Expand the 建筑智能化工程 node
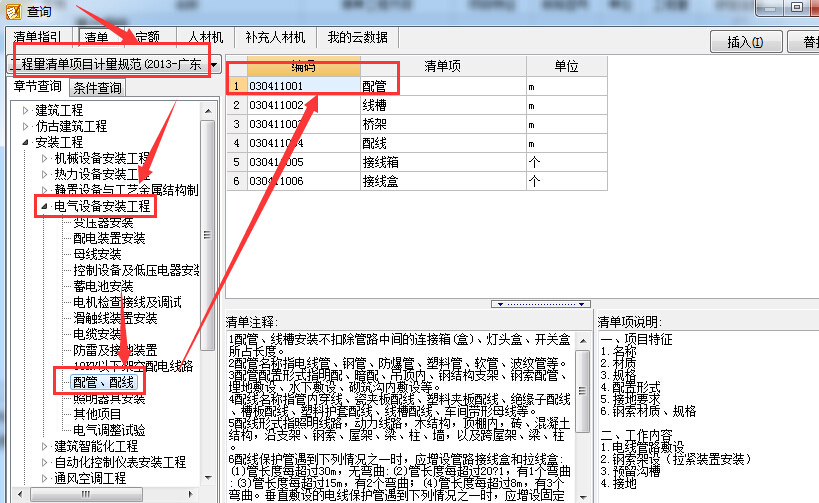Image resolution: width=819 pixels, height=503 pixels. [44, 446]
